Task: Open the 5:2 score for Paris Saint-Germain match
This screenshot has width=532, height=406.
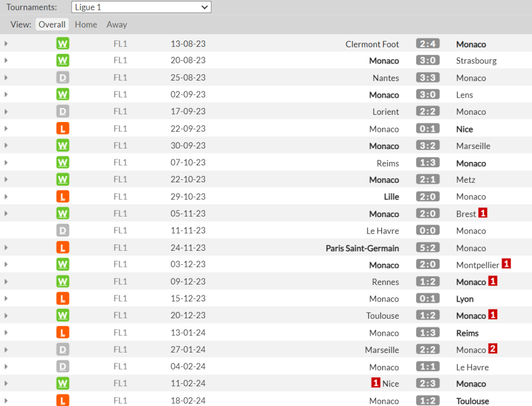Action: pyautogui.click(x=428, y=248)
